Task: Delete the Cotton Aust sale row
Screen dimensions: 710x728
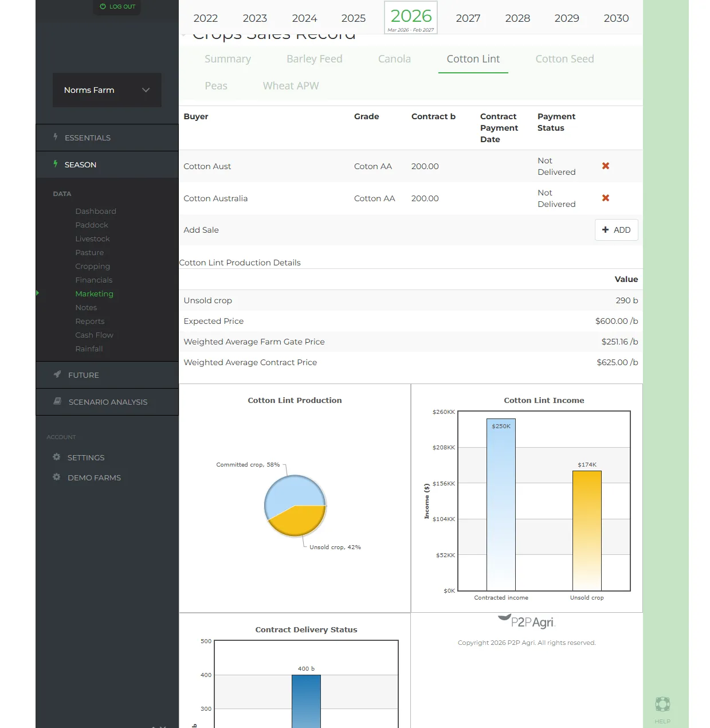Action: (605, 166)
